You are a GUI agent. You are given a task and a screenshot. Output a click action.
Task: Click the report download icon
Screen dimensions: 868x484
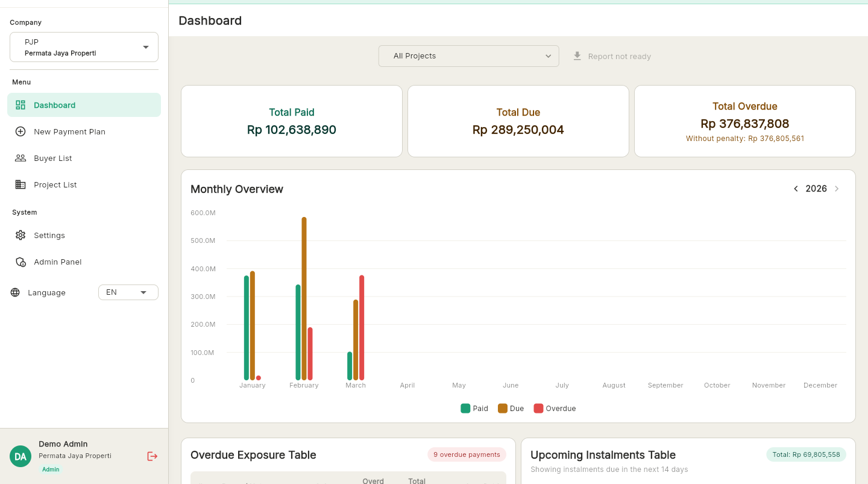point(577,55)
